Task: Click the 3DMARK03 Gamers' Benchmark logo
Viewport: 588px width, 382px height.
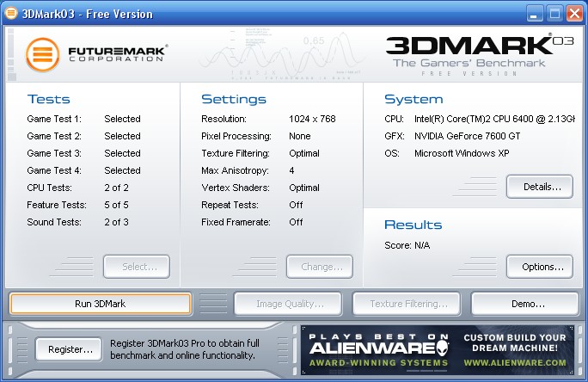Action: click(480, 56)
